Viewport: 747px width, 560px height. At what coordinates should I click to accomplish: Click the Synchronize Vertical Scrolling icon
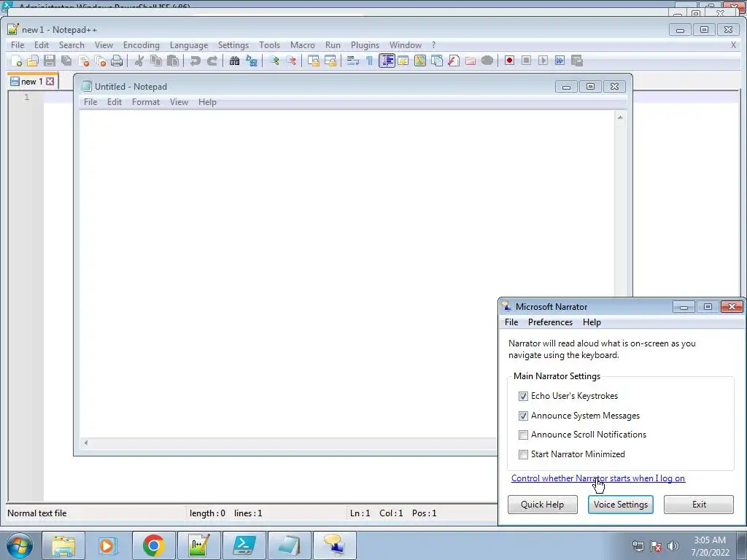(313, 61)
